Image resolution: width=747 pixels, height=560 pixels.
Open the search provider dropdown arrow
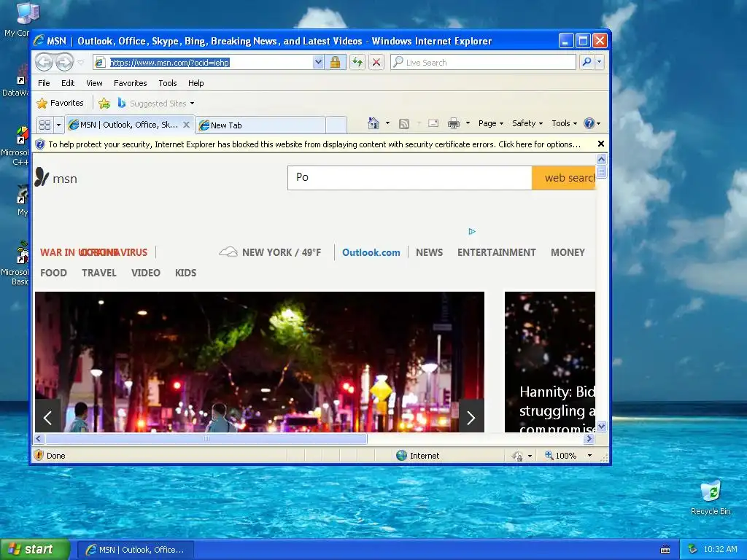coord(600,62)
